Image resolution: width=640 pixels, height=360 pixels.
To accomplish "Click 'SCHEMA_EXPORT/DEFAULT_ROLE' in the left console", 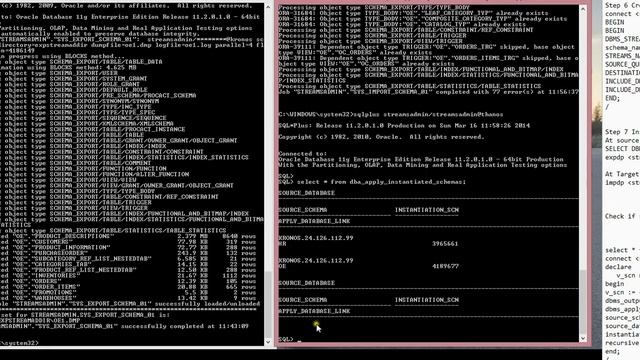I will pos(99,90).
